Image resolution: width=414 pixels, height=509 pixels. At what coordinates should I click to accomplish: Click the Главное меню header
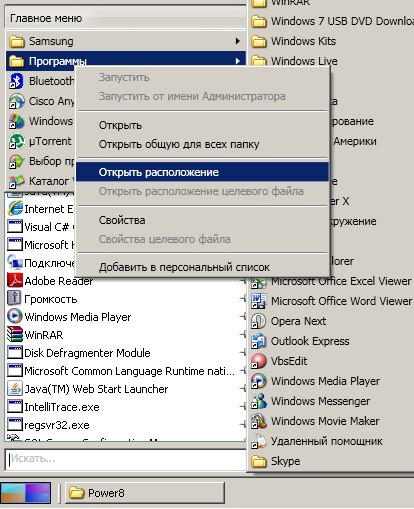pyautogui.click(x=126, y=18)
